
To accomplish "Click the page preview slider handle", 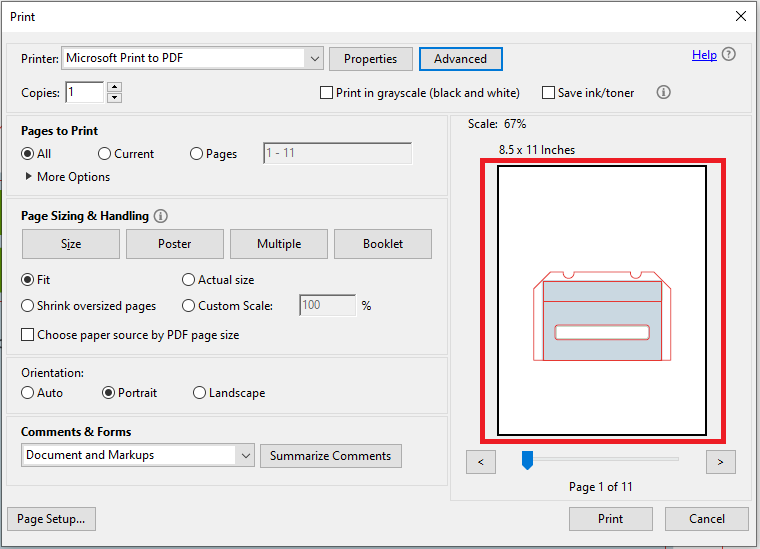I will (527, 460).
